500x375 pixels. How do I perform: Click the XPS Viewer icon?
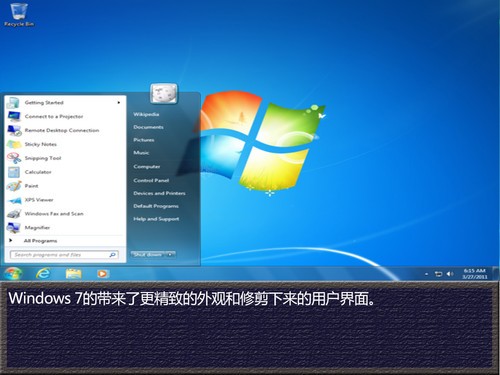(14, 200)
